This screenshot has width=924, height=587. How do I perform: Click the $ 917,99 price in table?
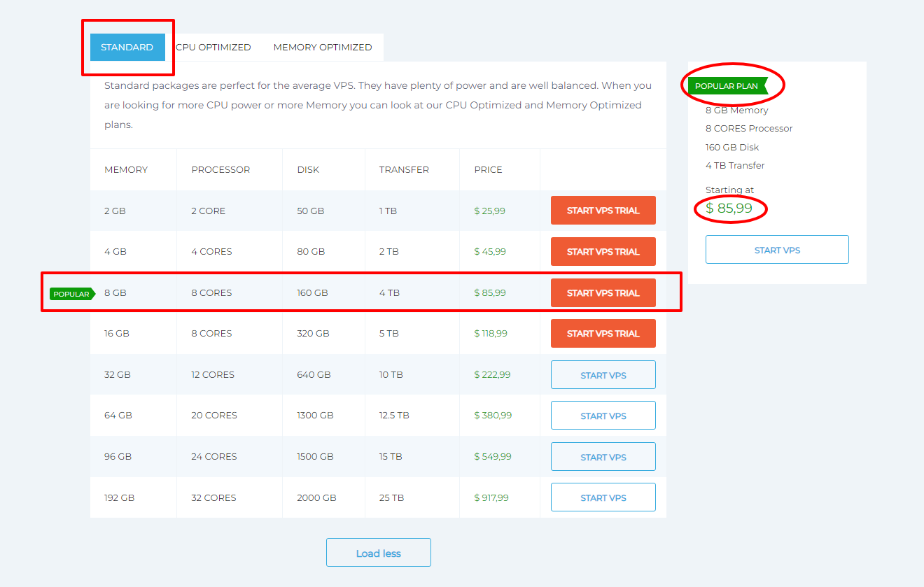[491, 498]
